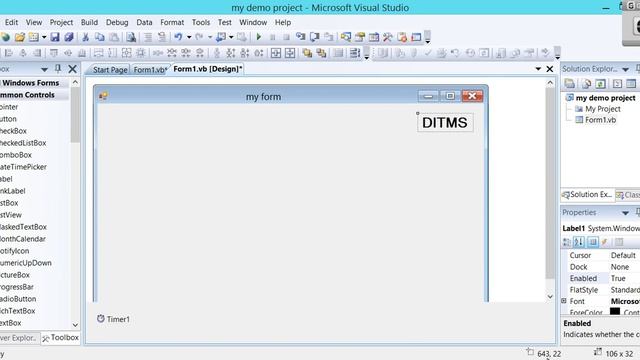Screen dimensions: 640x360
Task: Open the Format menu
Action: pos(172,22)
